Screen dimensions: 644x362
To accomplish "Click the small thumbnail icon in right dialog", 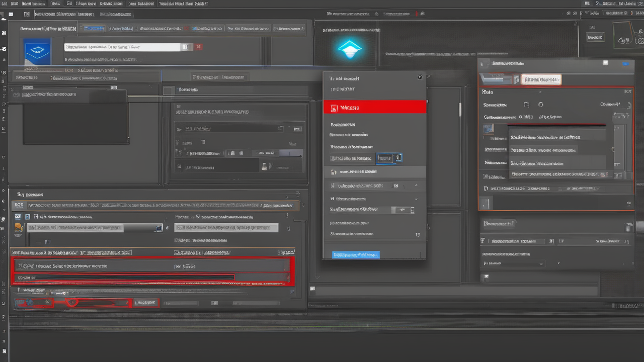I will pyautogui.click(x=489, y=129).
